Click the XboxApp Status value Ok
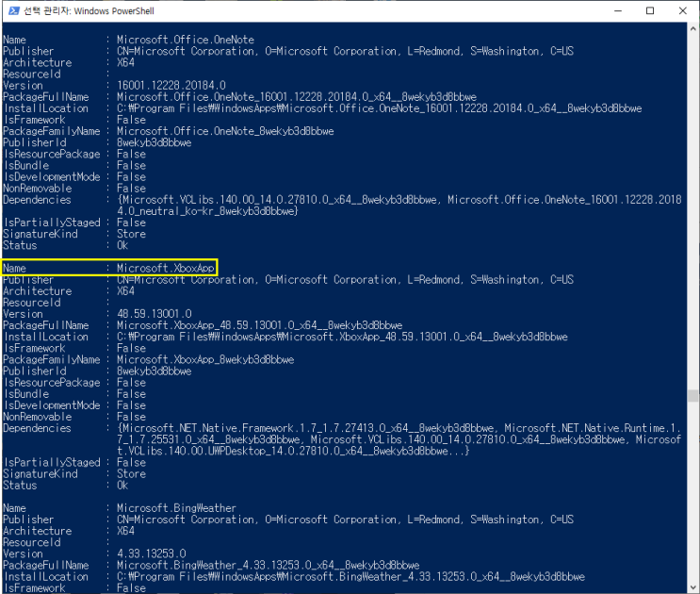Viewport: 700px width, 594px height. pos(122,485)
